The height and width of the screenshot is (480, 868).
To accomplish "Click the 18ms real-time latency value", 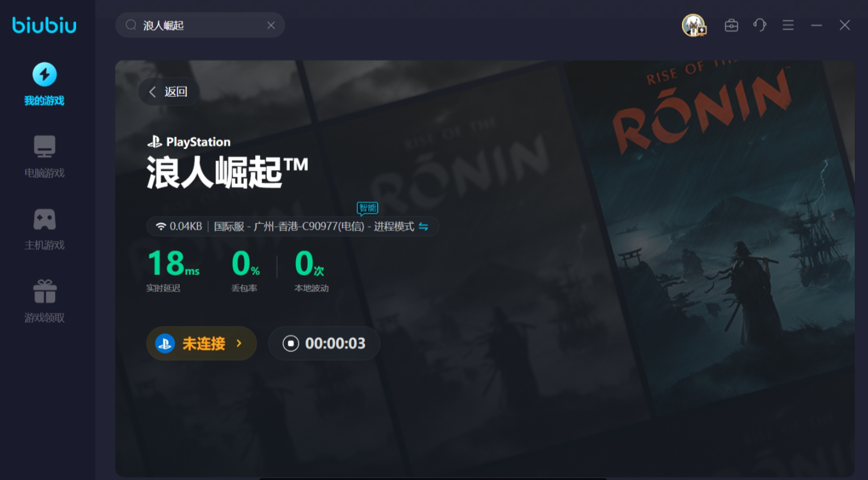I will (x=173, y=264).
